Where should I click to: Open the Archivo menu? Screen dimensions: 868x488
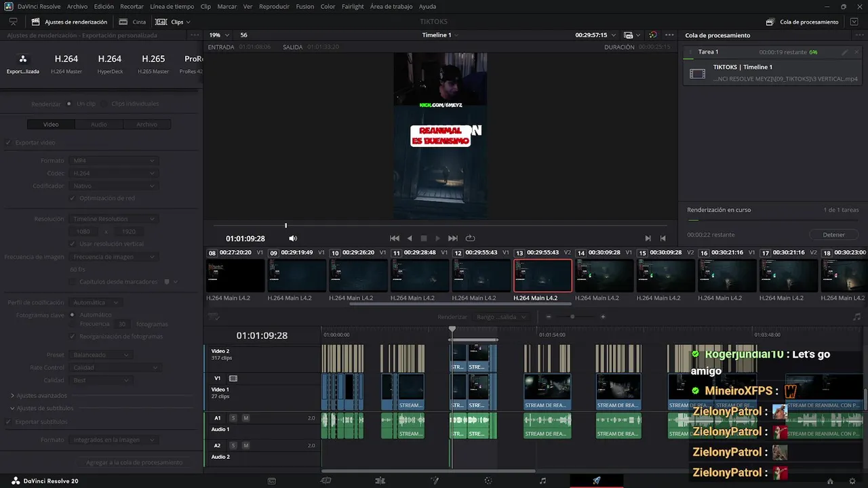[77, 6]
